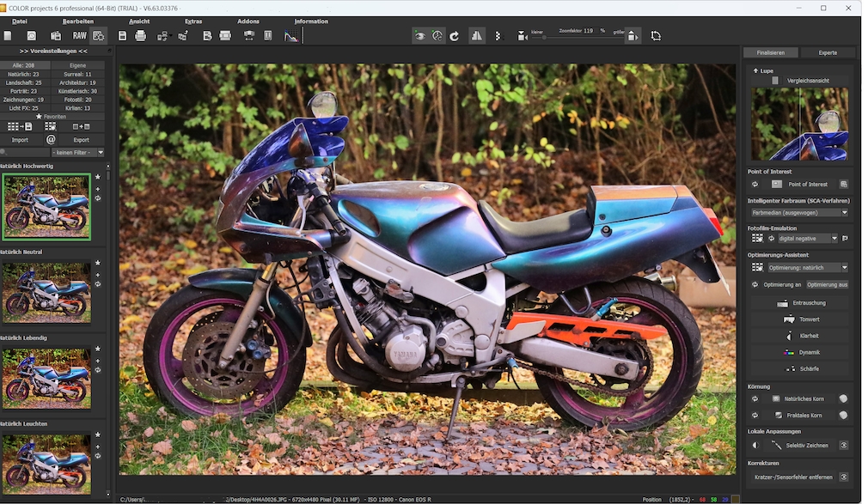
Task: Select the horizontal flip icon
Action: pyautogui.click(x=477, y=35)
